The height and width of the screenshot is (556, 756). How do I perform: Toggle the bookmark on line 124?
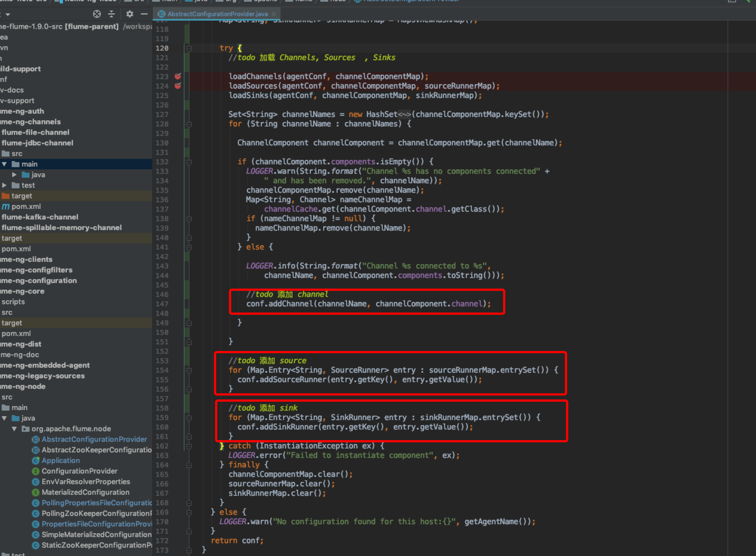coord(178,86)
